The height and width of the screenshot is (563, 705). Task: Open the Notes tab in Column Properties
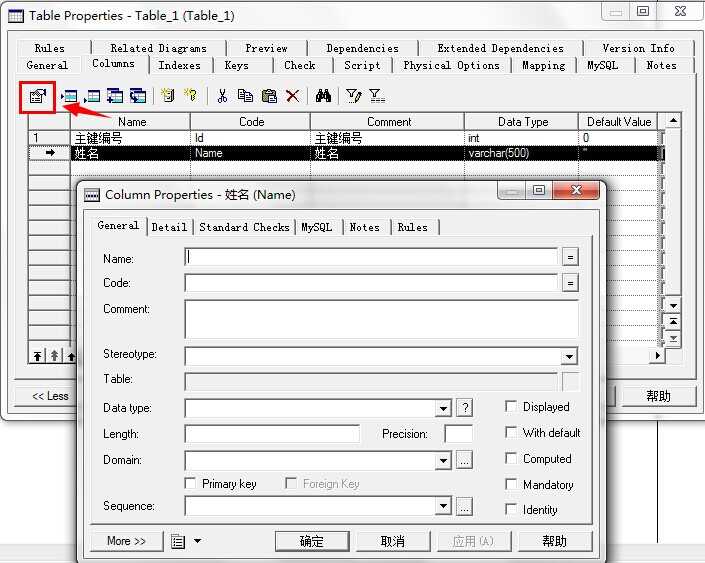coord(365,228)
